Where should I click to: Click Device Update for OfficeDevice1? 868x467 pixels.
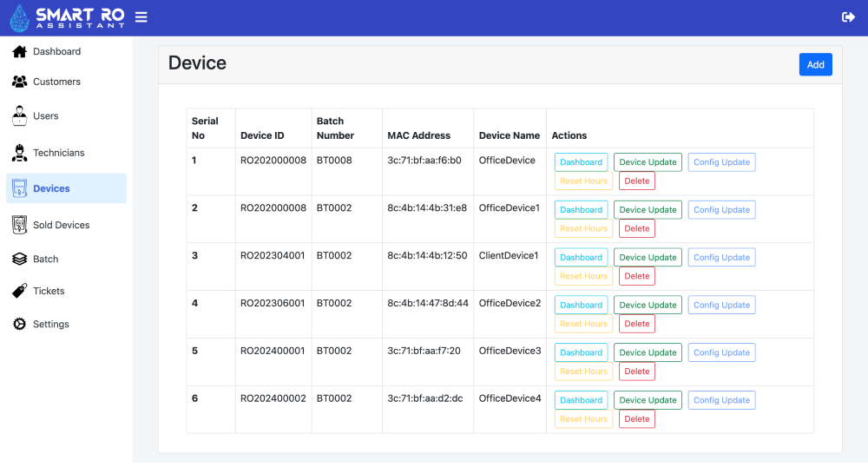click(x=648, y=210)
